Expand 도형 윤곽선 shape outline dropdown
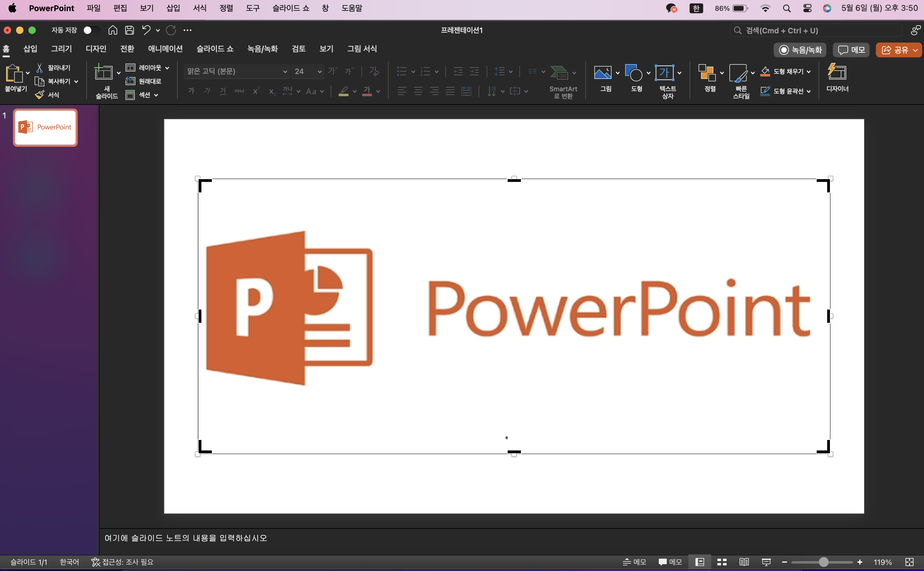 [808, 91]
